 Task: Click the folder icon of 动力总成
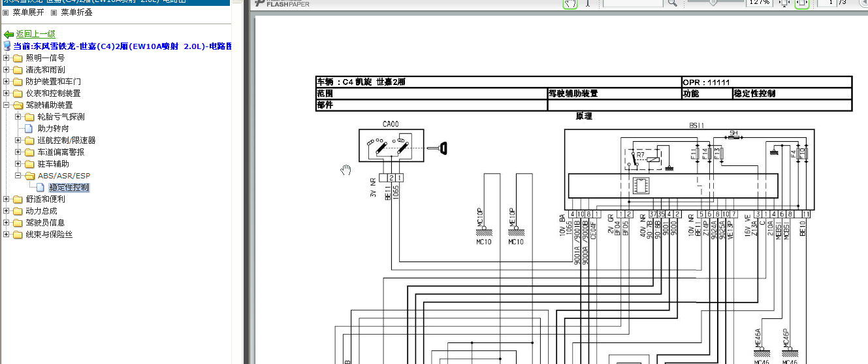click(x=18, y=211)
